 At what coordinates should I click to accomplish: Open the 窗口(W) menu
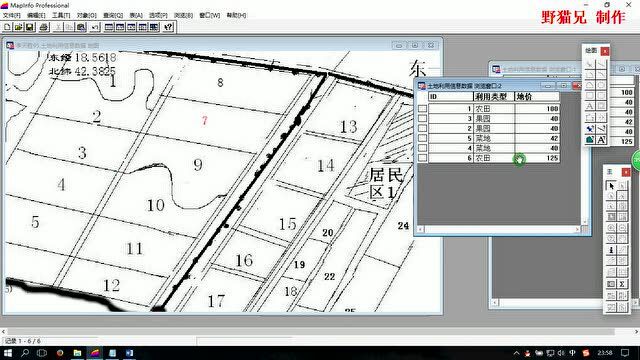(209, 15)
